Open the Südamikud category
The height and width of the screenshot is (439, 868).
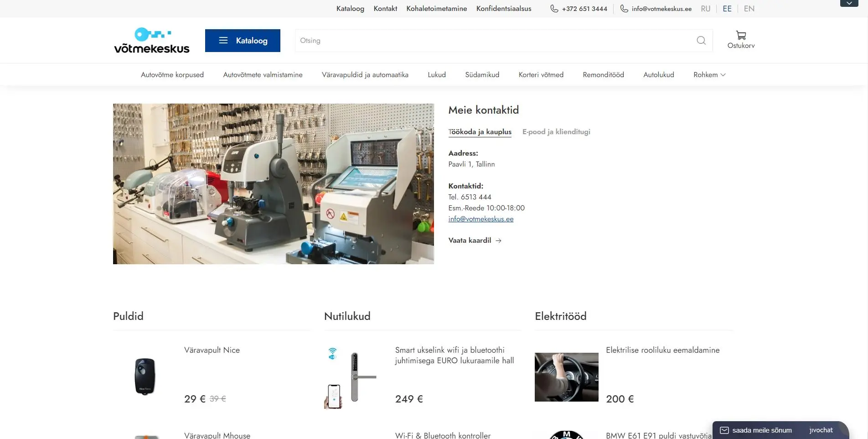pyautogui.click(x=482, y=75)
